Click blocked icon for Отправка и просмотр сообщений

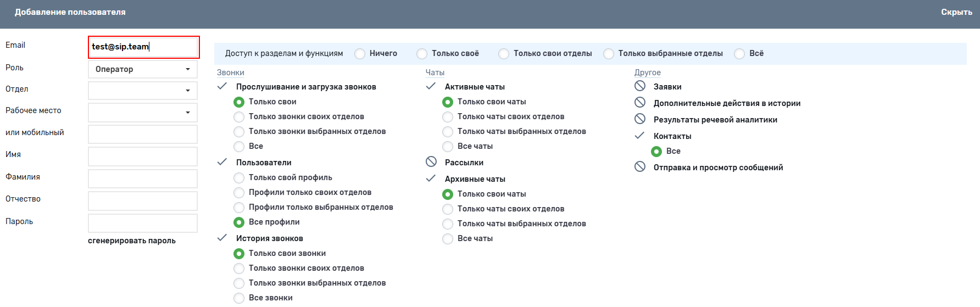click(640, 167)
